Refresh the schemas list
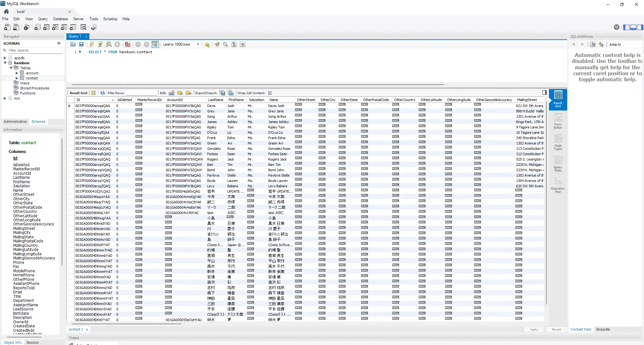The height and width of the screenshot is (345, 644). click(59, 43)
